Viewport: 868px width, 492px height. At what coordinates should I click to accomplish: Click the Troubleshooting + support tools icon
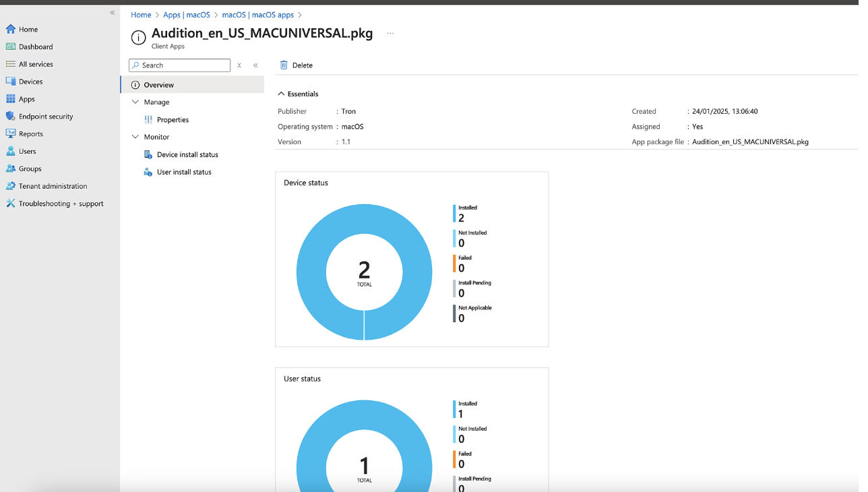[x=10, y=204]
